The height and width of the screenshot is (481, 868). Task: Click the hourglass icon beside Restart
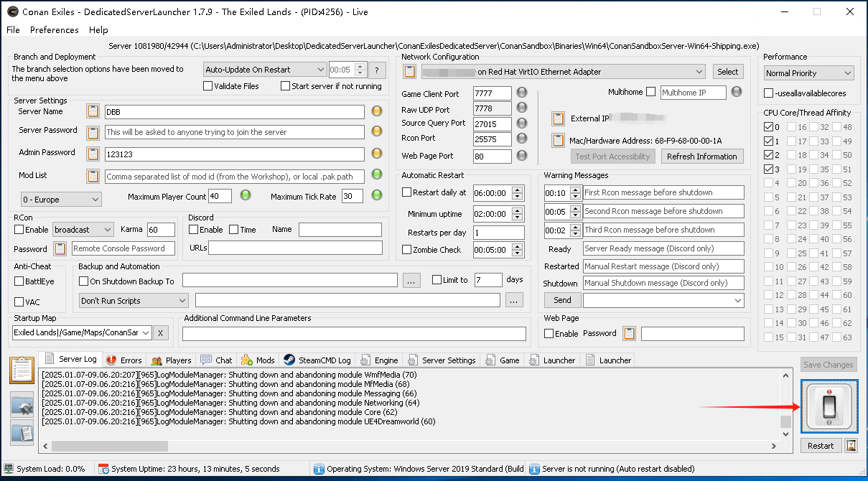851,446
